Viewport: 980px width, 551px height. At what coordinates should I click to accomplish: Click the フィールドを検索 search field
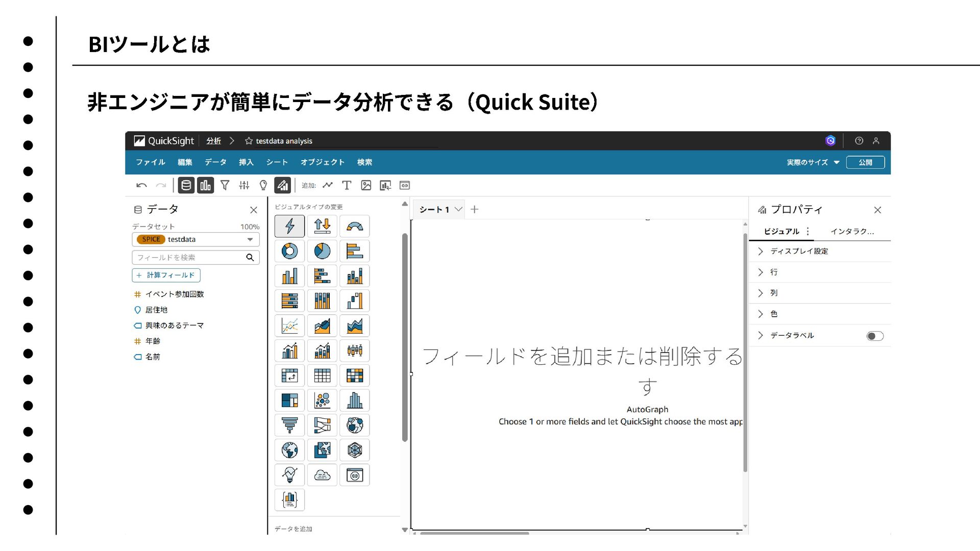(x=189, y=258)
